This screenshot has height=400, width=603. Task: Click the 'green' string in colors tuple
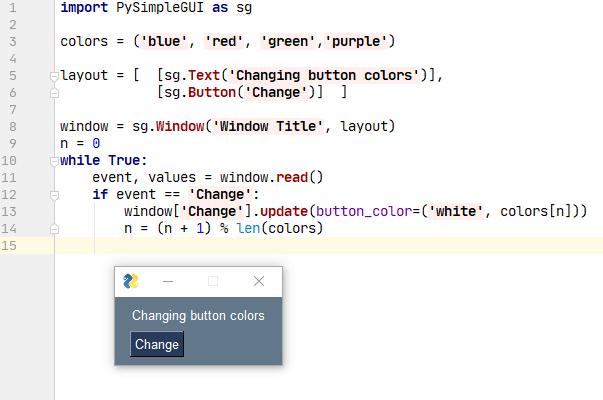tap(288, 42)
